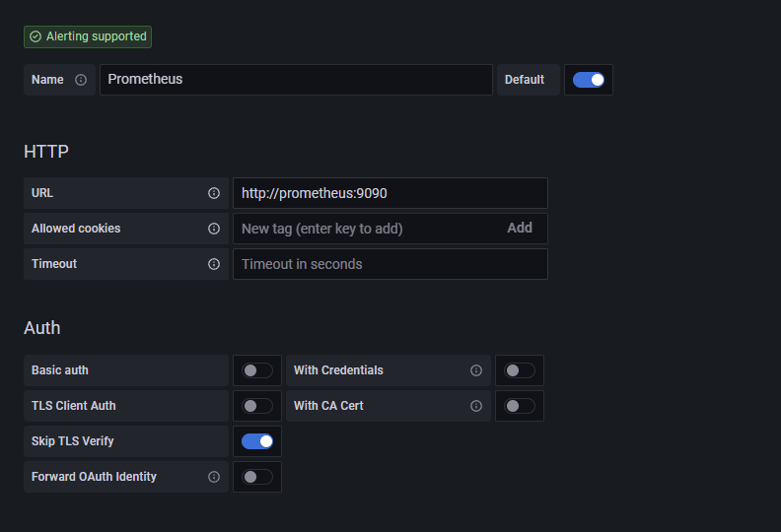Click the Allowed cookies info icon

(x=214, y=229)
